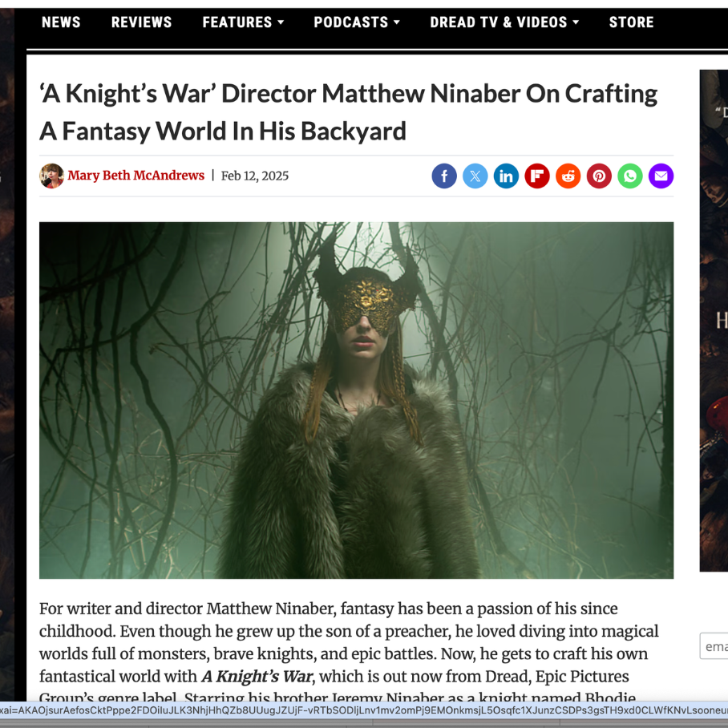The width and height of the screenshot is (728, 728).
Task: Open the masked woman article image
Action: click(x=356, y=400)
